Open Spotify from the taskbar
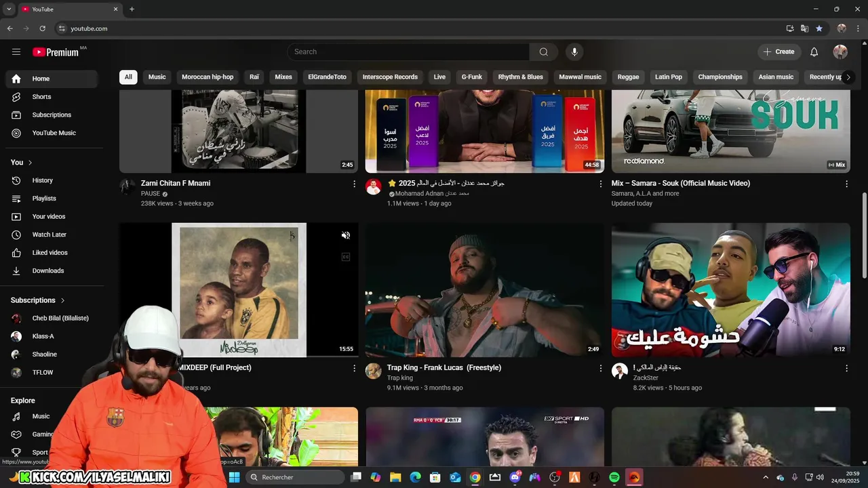868x488 pixels. click(614, 477)
